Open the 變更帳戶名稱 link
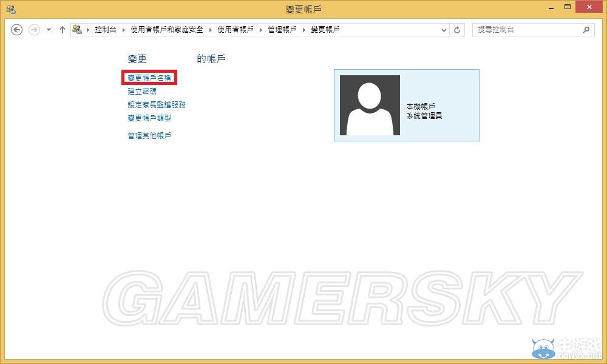Screen dimensions: 607x364 (x=148, y=78)
